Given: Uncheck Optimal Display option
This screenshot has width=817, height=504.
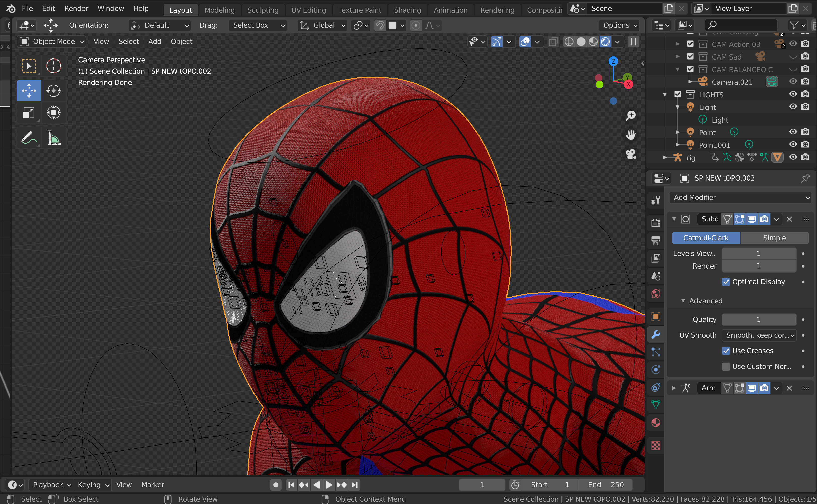Looking at the screenshot, I should point(726,282).
